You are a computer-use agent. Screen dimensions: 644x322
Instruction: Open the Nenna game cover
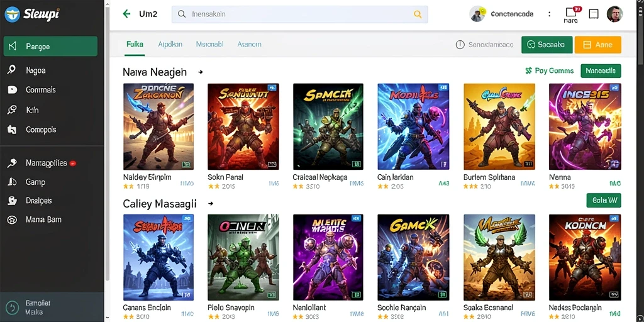585,126
